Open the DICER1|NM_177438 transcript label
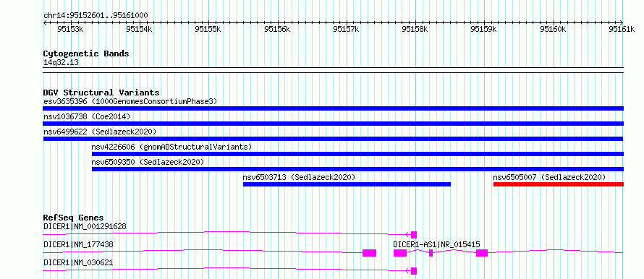The image size is (644, 279). coord(78,244)
